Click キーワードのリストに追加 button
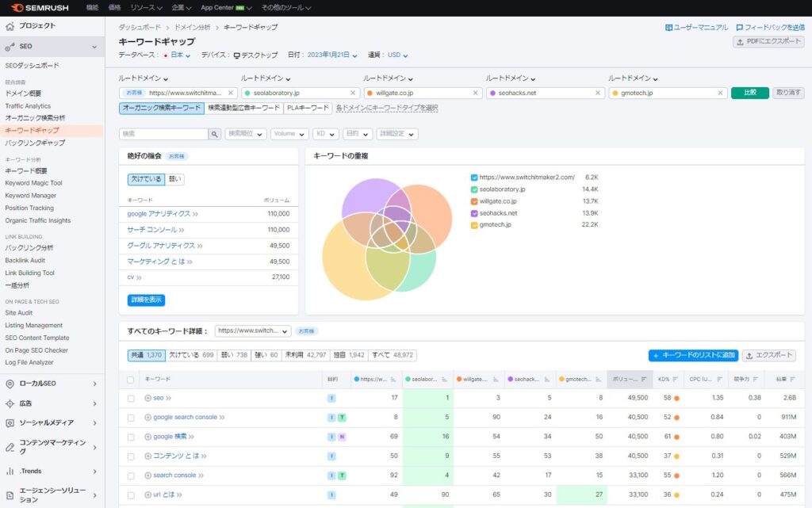Screen dimensions: 812x508 (693, 355)
